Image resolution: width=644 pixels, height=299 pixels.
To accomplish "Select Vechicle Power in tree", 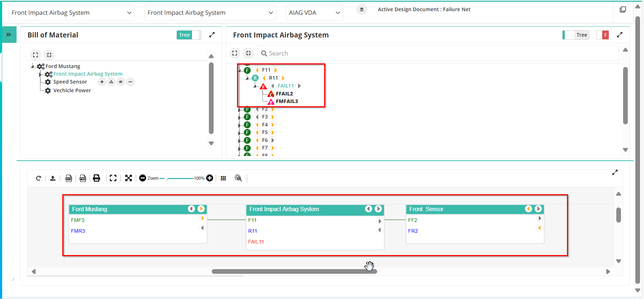I will (x=72, y=90).
